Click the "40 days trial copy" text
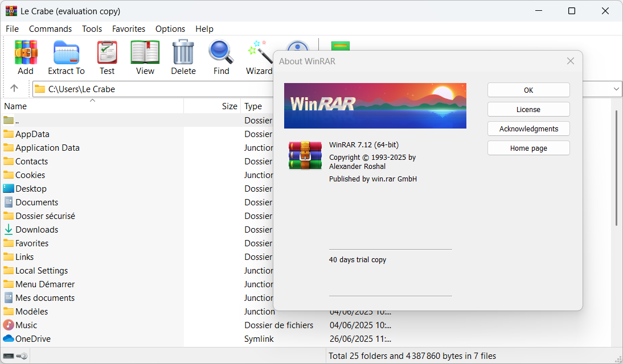This screenshot has height=364, width=623. point(358,259)
